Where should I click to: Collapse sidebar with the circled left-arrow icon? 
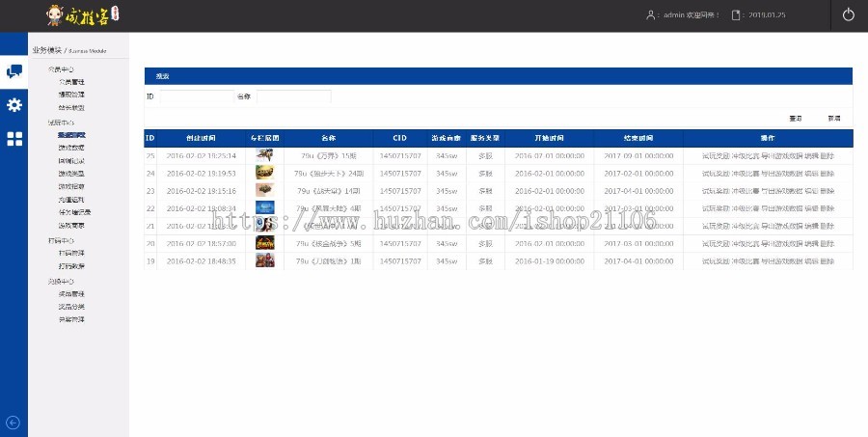13,423
